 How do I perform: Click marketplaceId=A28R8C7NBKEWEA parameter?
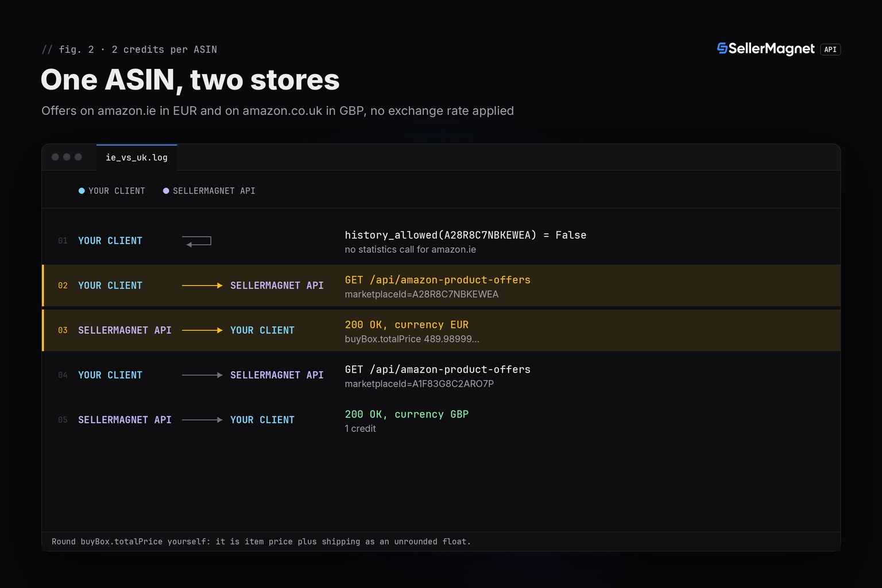(421, 294)
